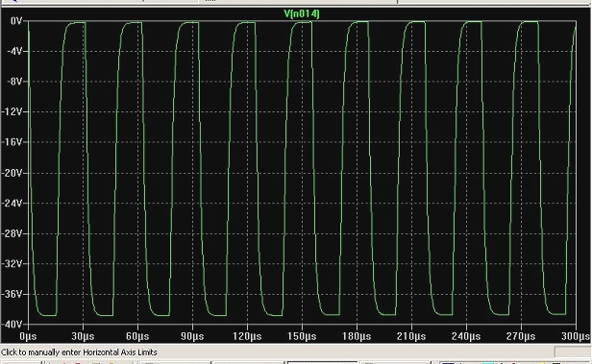Click the 0µs horizontal axis label
This screenshot has height=364, width=592.
(x=28, y=336)
